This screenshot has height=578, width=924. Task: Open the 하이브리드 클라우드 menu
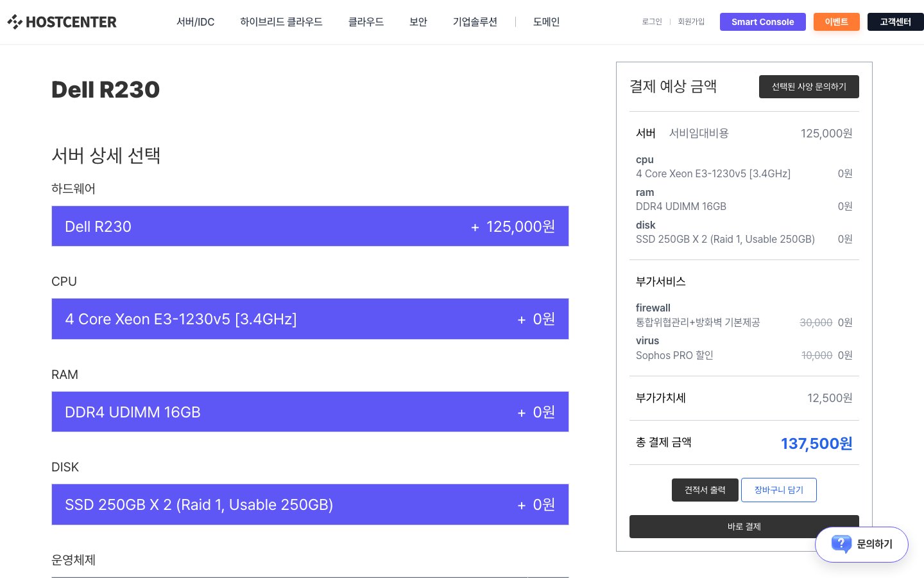pos(281,22)
